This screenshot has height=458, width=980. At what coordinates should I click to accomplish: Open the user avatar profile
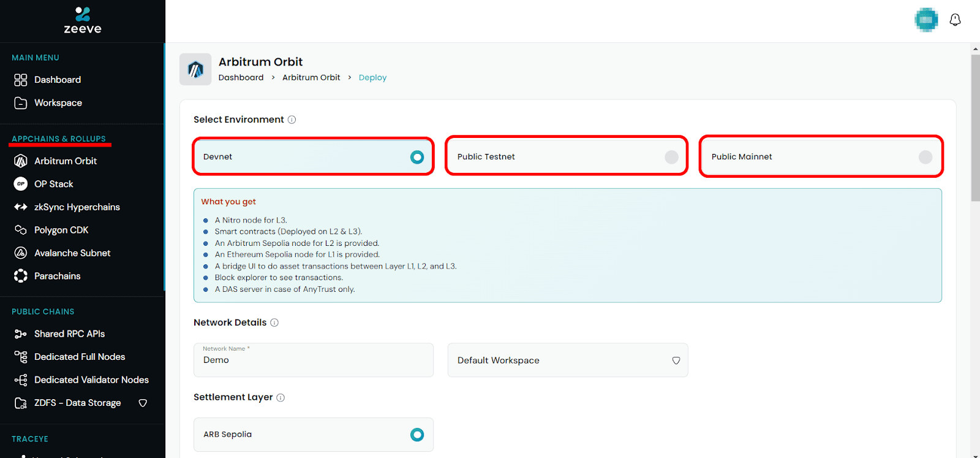(x=926, y=20)
